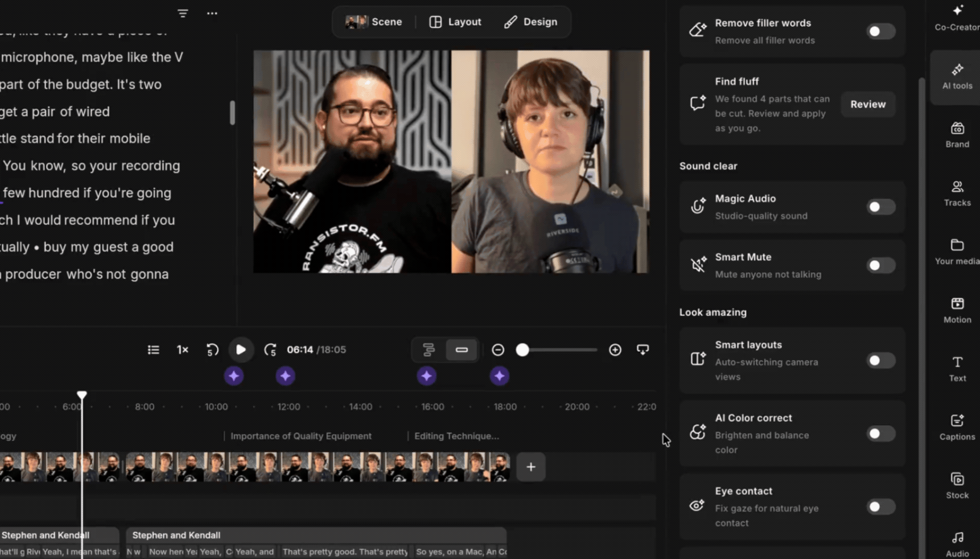Click the Smart layouts icon
The width and height of the screenshot is (980, 559).
coord(698,358)
